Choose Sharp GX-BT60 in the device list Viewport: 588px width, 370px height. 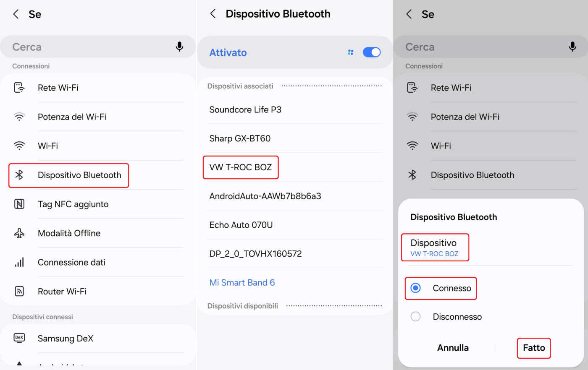240,138
